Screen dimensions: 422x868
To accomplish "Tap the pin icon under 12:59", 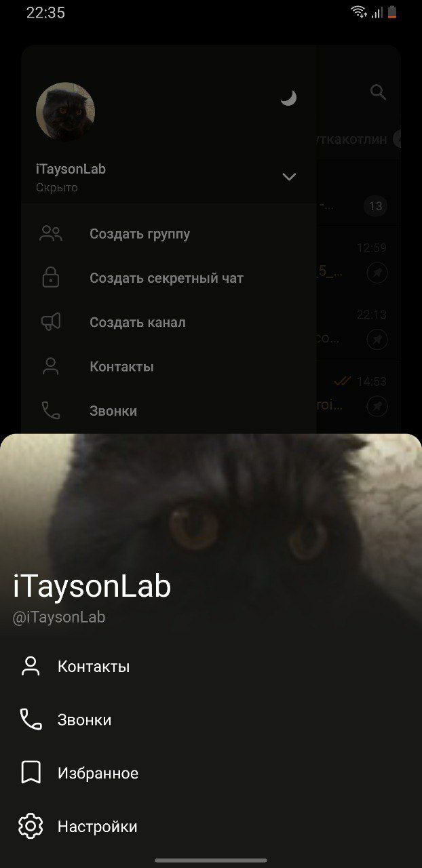I will (377, 273).
